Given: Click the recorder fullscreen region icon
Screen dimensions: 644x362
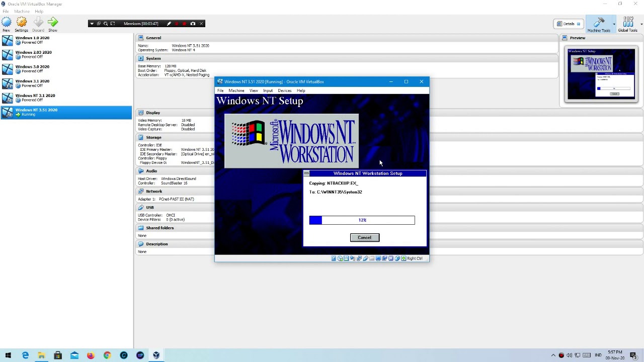Looking at the screenshot, I should tap(113, 24).
